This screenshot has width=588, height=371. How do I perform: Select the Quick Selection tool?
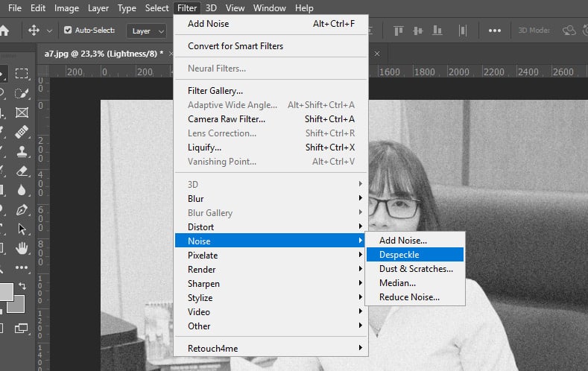coord(22,92)
